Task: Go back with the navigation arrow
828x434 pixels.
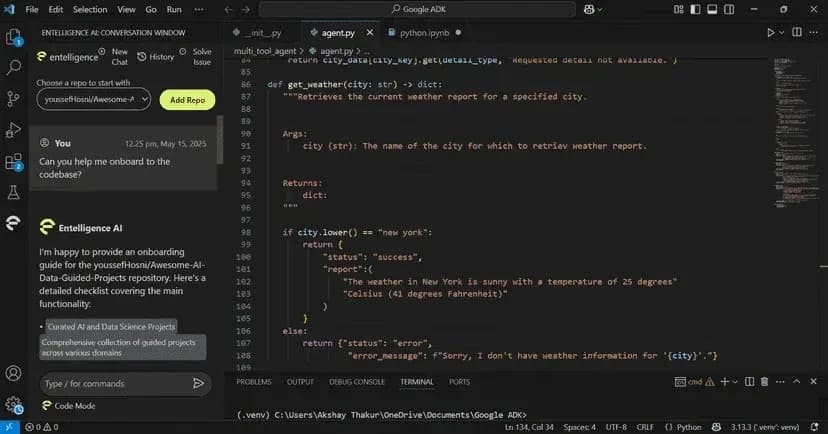Action: pyautogui.click(x=228, y=10)
